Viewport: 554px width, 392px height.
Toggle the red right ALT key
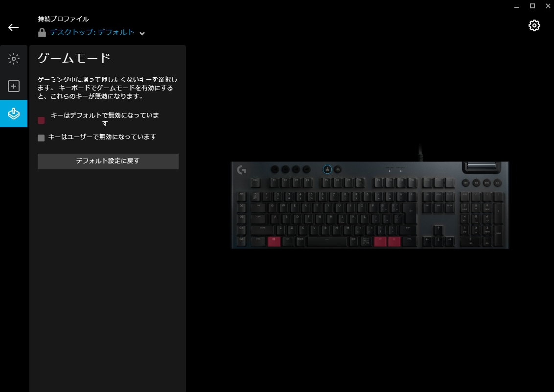(380, 241)
